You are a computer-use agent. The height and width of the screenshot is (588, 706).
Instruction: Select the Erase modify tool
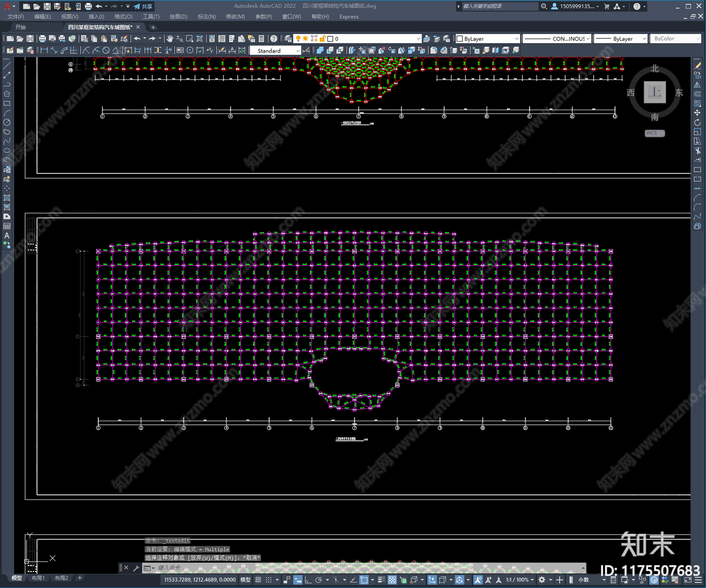pyautogui.click(x=697, y=66)
